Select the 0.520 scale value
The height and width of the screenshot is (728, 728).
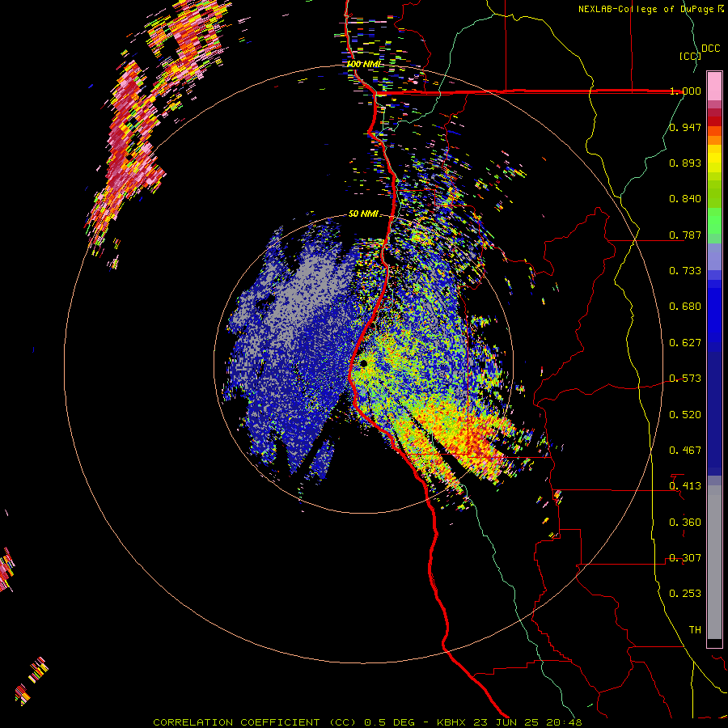pos(685,415)
